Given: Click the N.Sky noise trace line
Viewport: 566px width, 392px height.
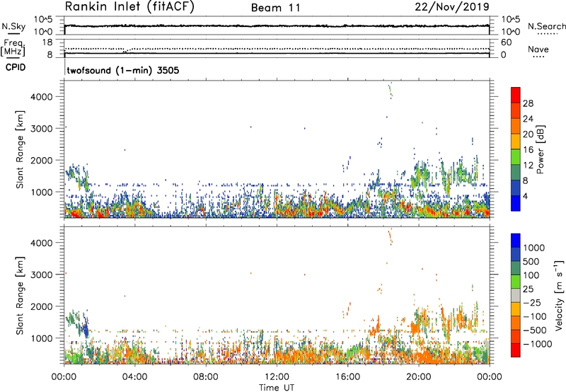Looking at the screenshot, I should (x=277, y=26).
